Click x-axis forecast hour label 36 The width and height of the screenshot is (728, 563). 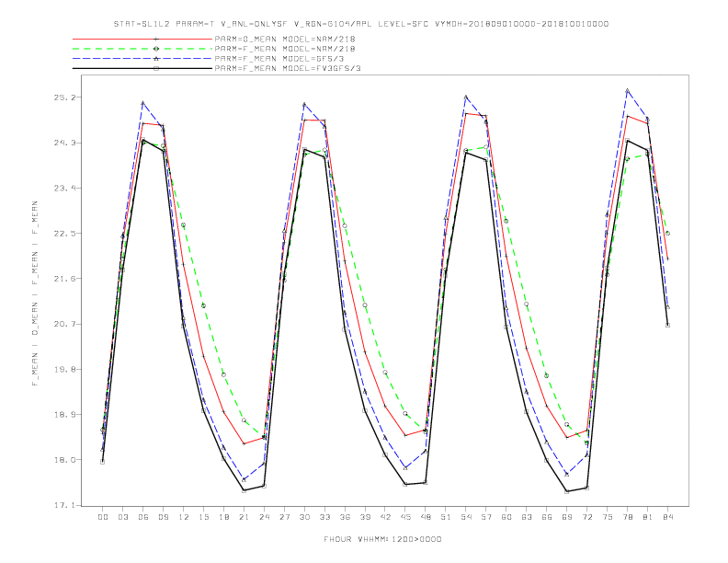345,517
